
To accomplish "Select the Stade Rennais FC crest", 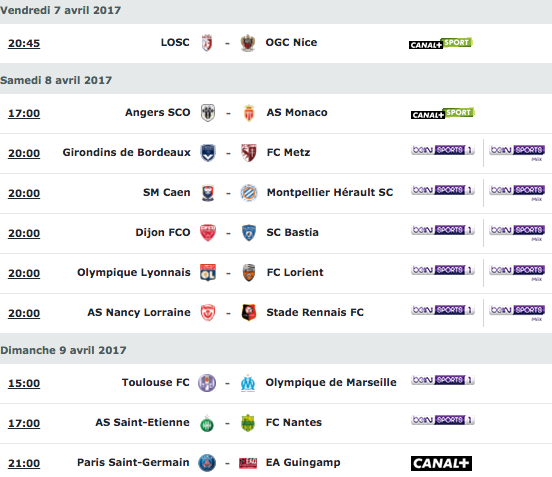I will coord(249,313).
